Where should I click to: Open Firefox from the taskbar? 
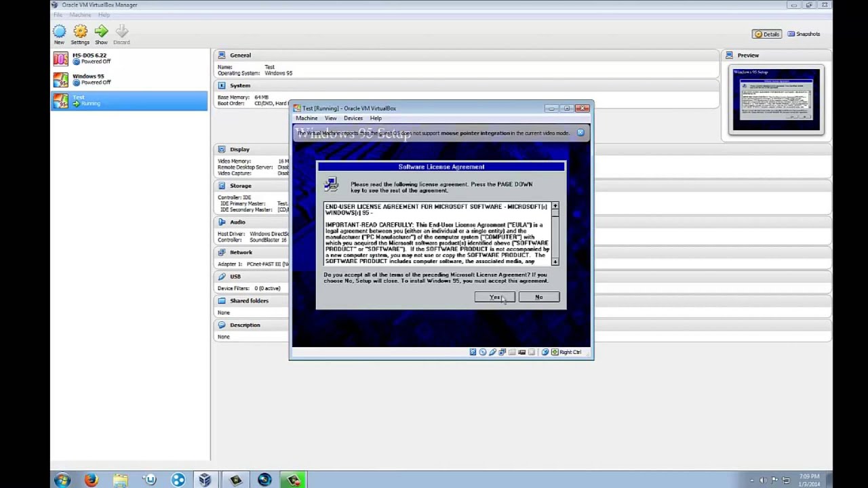coord(91,480)
